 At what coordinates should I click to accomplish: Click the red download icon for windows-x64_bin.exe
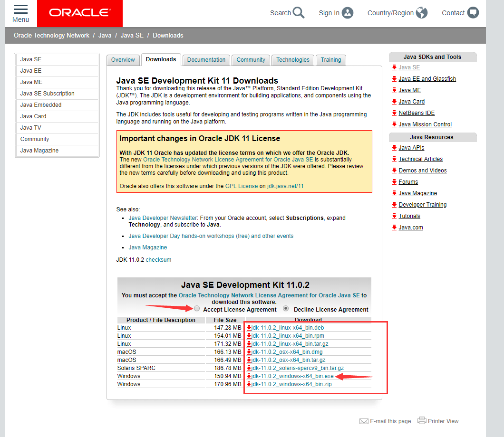point(249,376)
